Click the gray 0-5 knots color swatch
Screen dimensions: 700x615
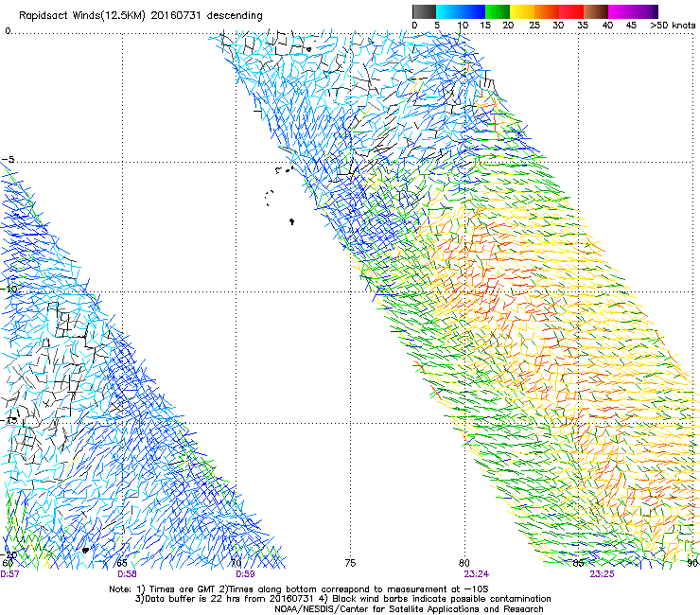(424, 11)
